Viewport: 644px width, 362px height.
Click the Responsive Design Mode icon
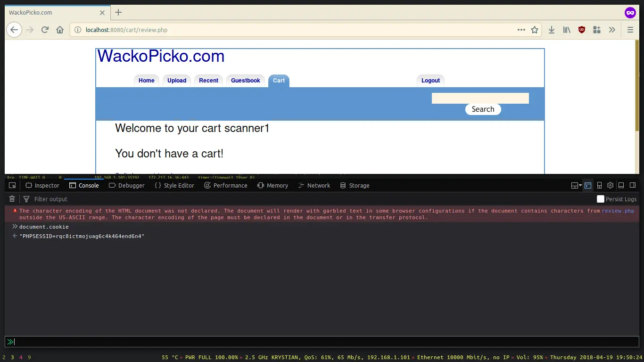point(599,185)
